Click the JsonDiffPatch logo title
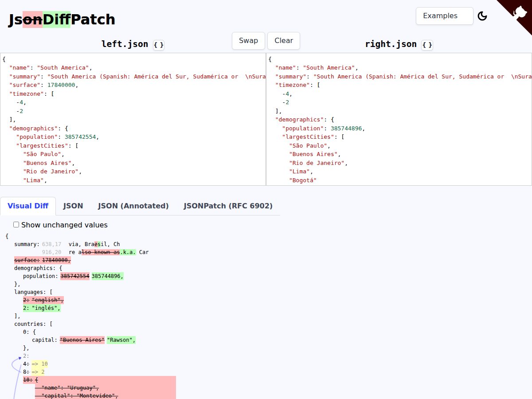 click(x=62, y=20)
